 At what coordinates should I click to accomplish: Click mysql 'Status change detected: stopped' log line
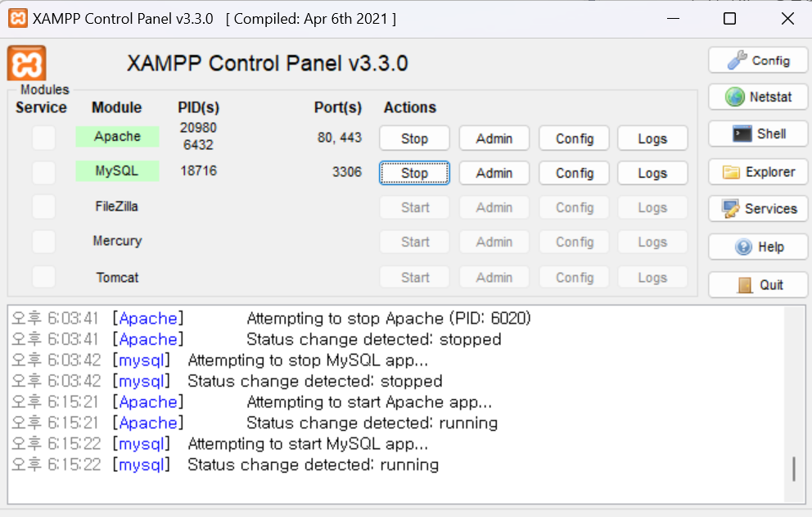(x=315, y=381)
